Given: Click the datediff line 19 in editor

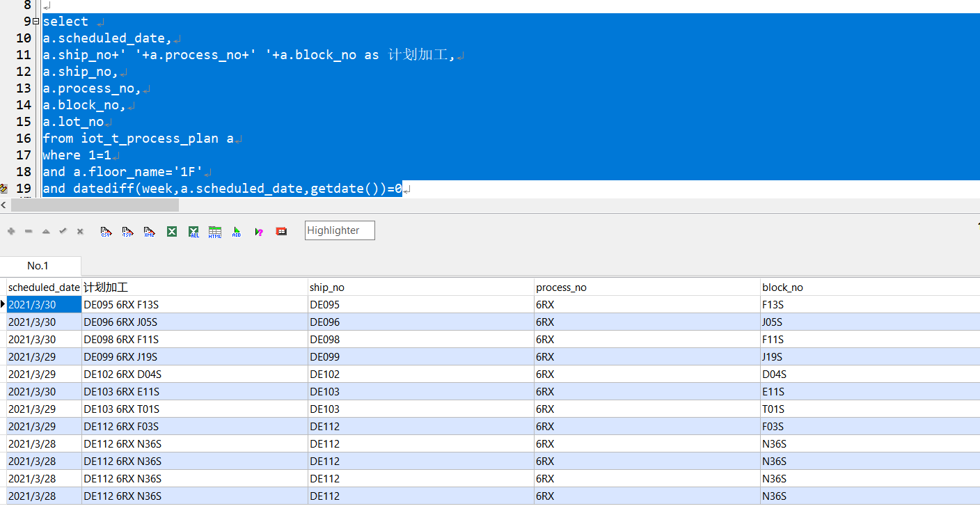Looking at the screenshot, I should [x=222, y=189].
